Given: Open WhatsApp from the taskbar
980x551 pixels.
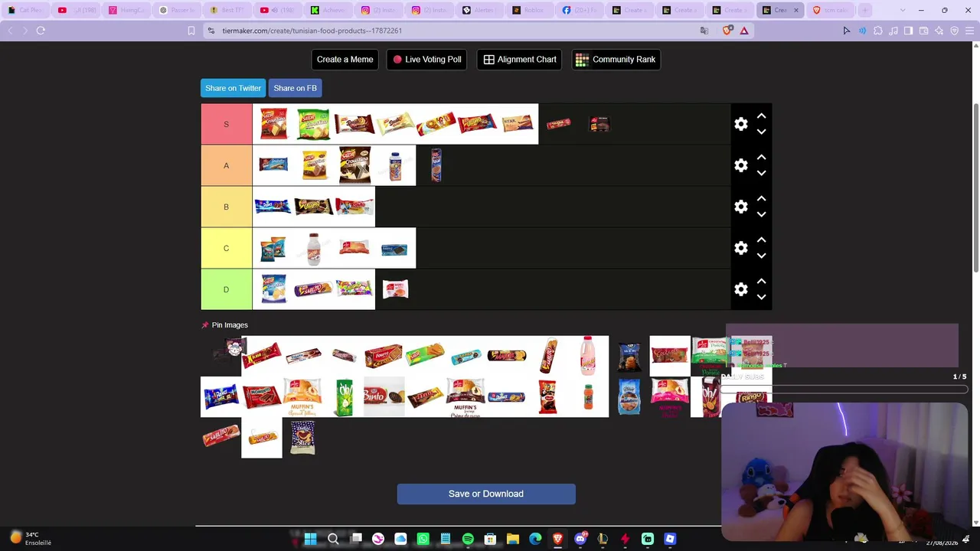Looking at the screenshot, I should (x=423, y=539).
